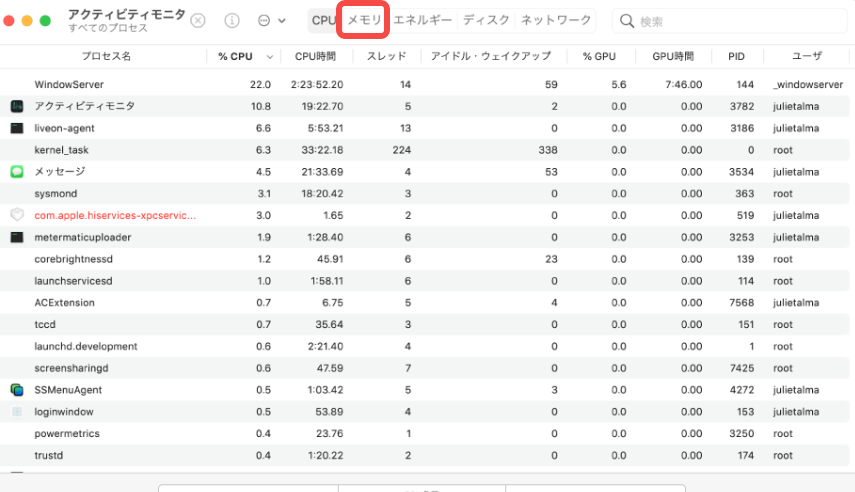Open the process info (i) icon
855x492 pixels.
point(232,21)
